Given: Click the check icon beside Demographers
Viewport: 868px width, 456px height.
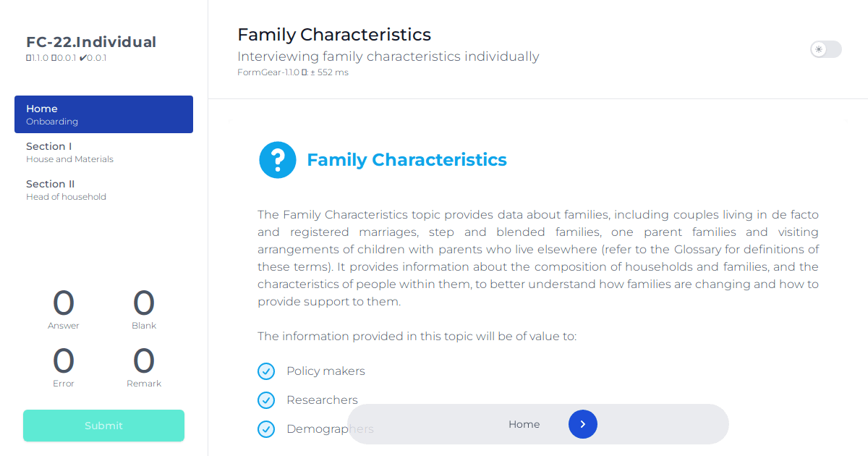Looking at the screenshot, I should click(x=266, y=429).
